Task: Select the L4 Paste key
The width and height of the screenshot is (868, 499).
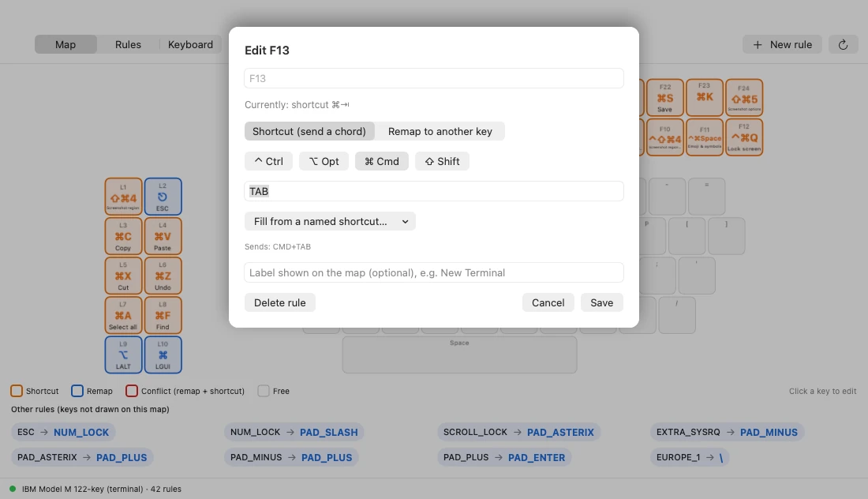Action: point(163,236)
